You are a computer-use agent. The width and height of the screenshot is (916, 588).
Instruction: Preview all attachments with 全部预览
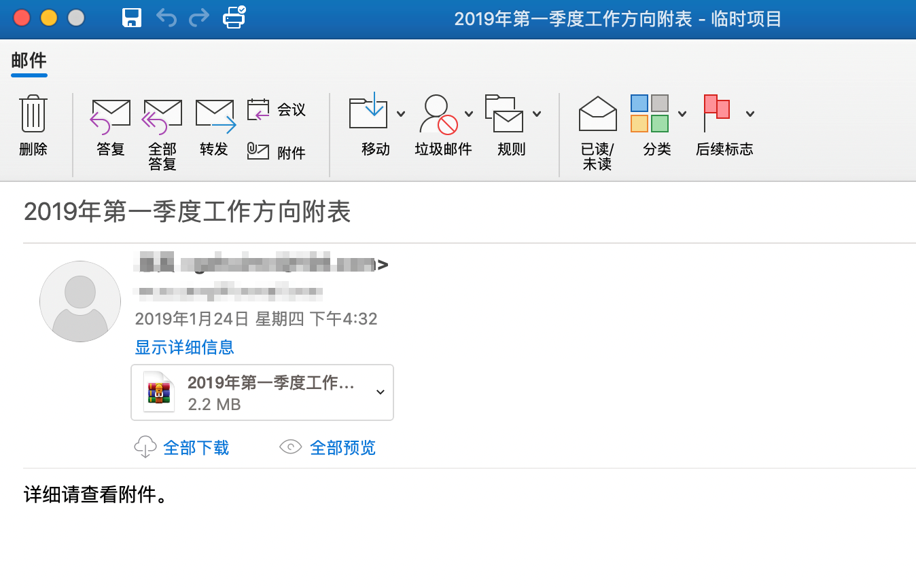(342, 447)
